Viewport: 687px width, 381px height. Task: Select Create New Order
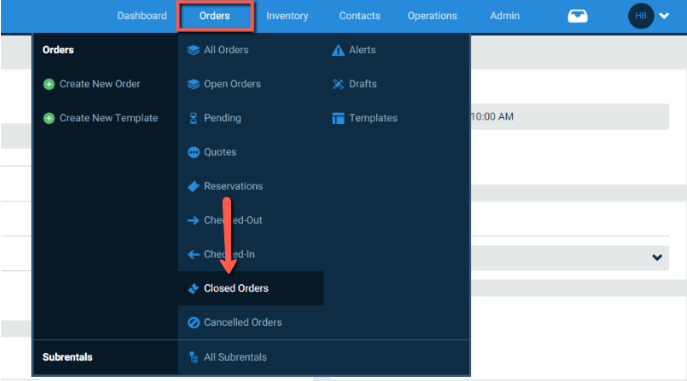pyautogui.click(x=100, y=84)
